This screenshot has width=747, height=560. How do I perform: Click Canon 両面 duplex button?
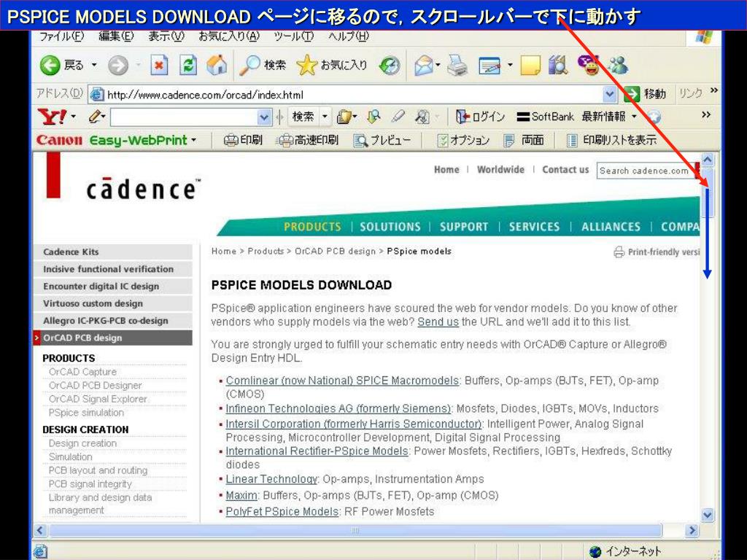pyautogui.click(x=524, y=140)
